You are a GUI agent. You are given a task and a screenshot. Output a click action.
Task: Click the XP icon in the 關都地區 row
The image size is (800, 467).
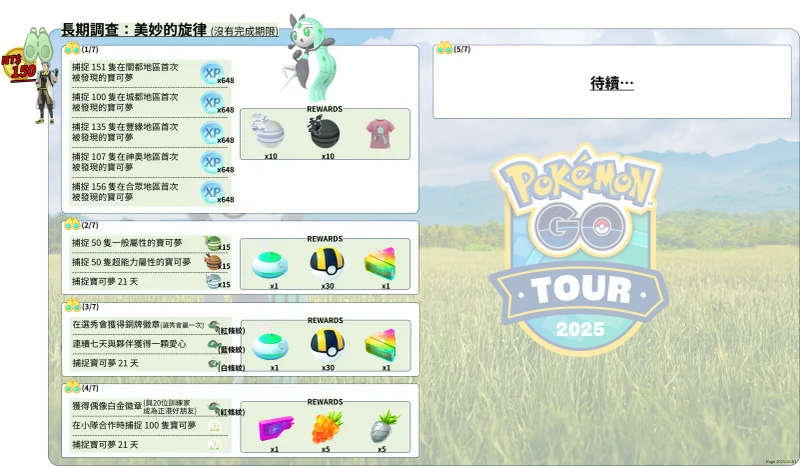[212, 73]
